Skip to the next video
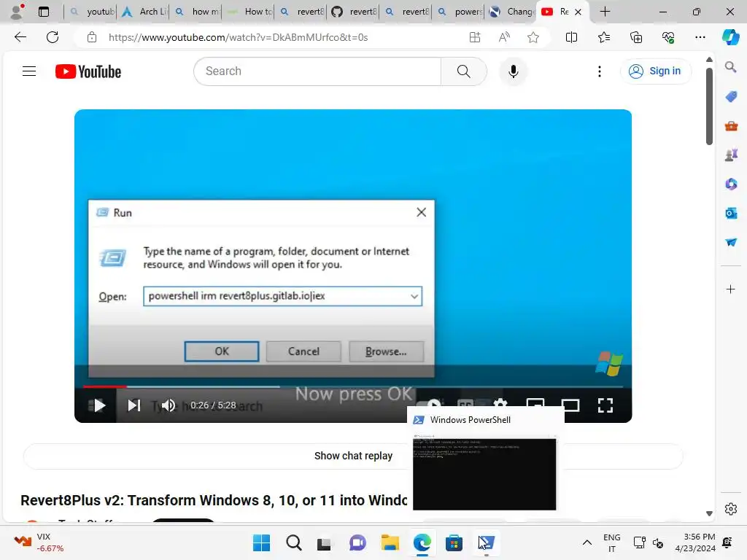The width and height of the screenshot is (747, 560). point(134,405)
